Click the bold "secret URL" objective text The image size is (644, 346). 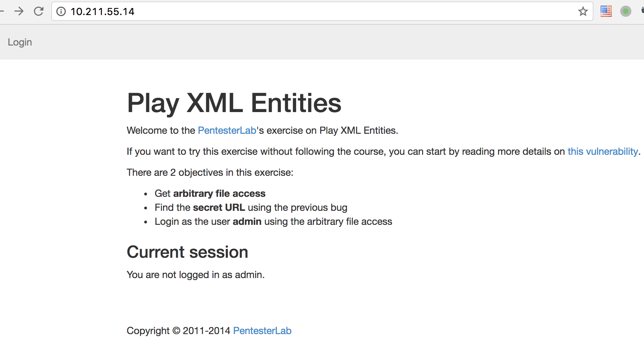click(219, 207)
